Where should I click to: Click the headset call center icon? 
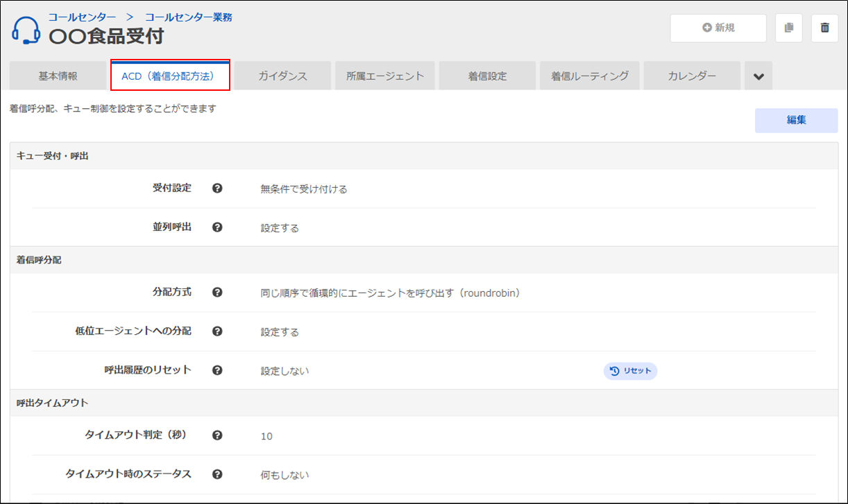[26, 31]
